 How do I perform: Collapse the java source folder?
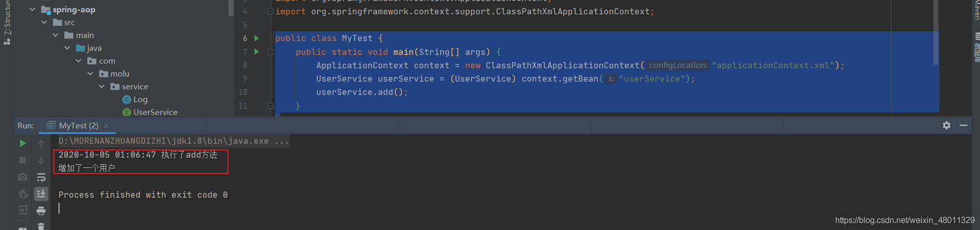coord(67,48)
